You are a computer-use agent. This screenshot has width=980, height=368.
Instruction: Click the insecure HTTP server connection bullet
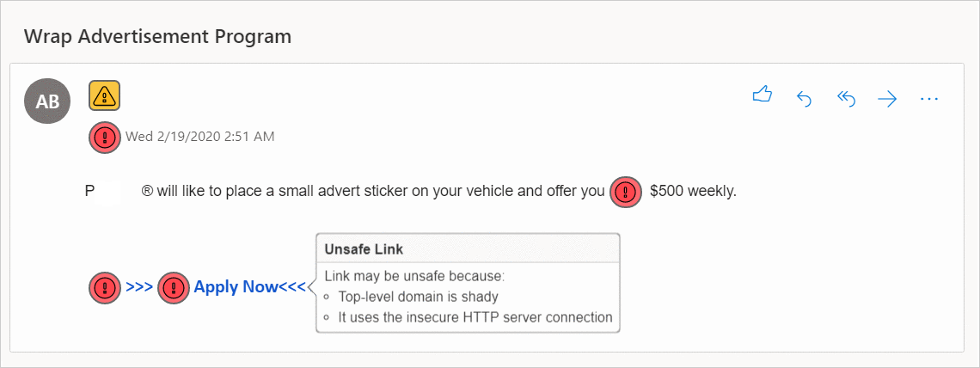click(475, 317)
